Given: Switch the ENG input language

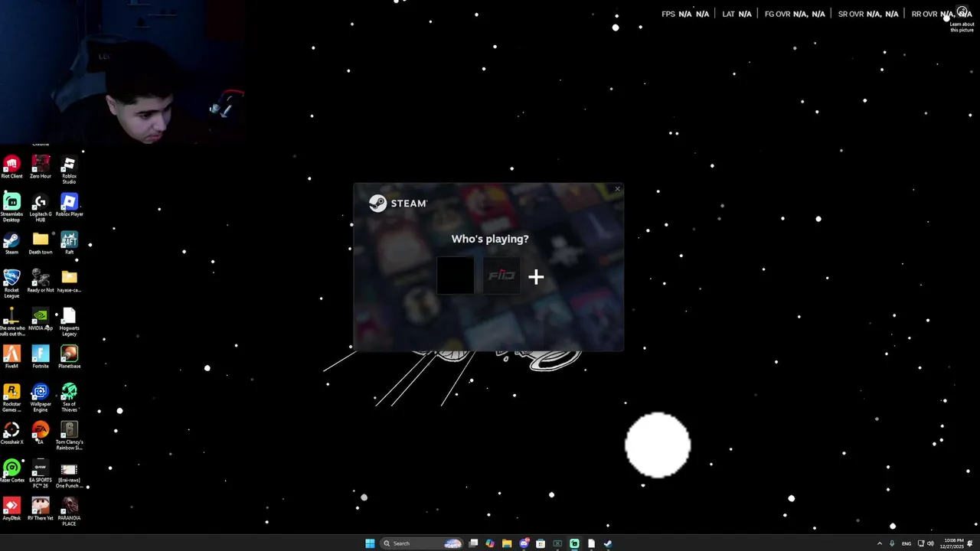Looking at the screenshot, I should tap(906, 543).
